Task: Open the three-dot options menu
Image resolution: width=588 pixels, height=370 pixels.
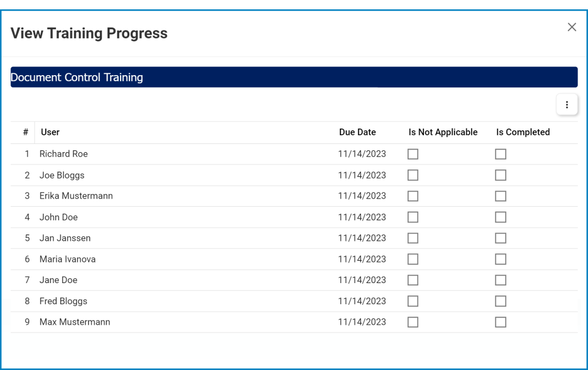Action: coord(567,105)
